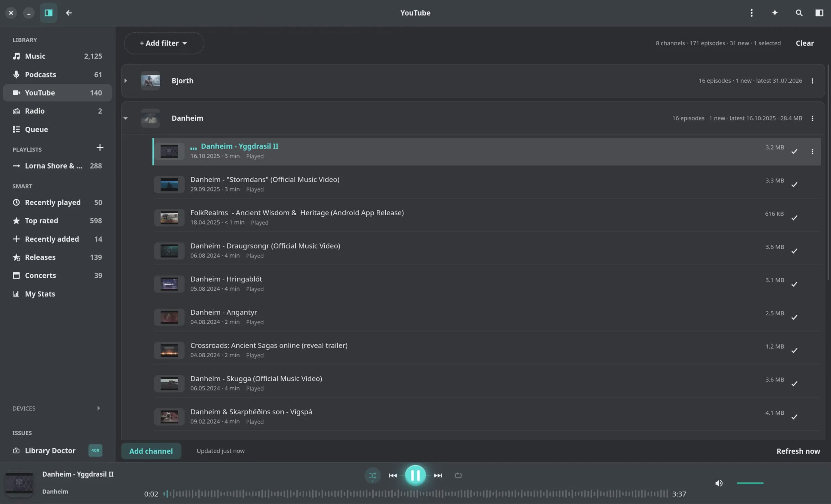Open Recently added smart list
The width and height of the screenshot is (831, 504).
pos(57,239)
